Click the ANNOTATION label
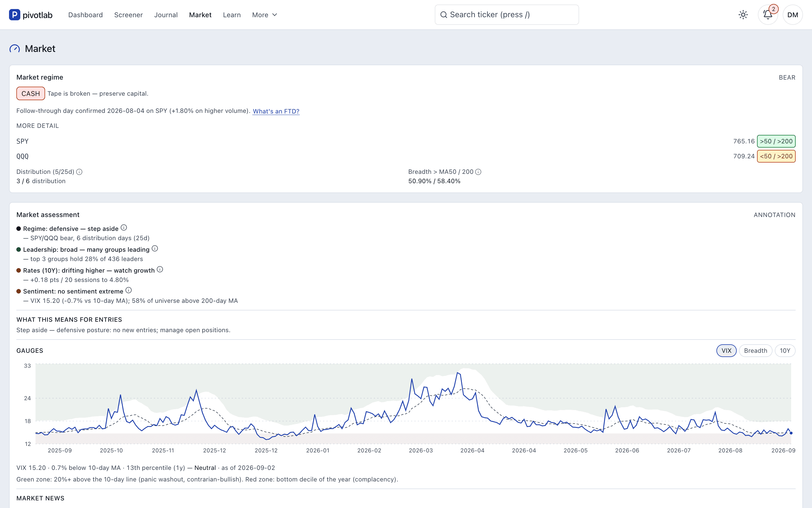 pos(775,215)
